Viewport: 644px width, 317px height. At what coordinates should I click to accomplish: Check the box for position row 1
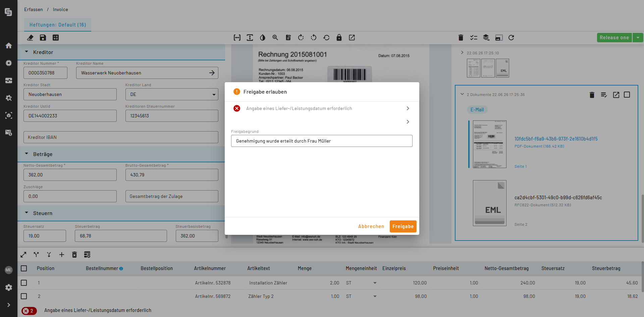(24, 283)
